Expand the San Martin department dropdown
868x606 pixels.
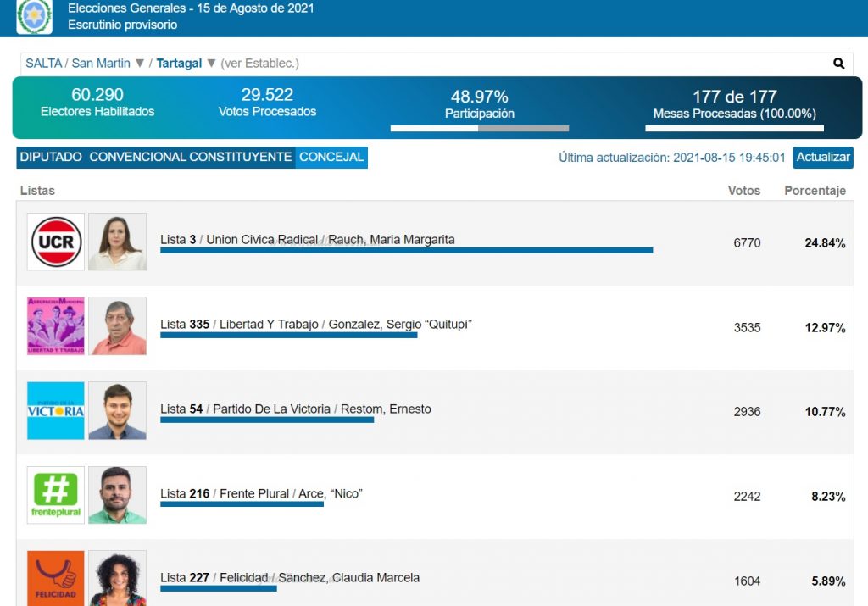pyautogui.click(x=140, y=64)
